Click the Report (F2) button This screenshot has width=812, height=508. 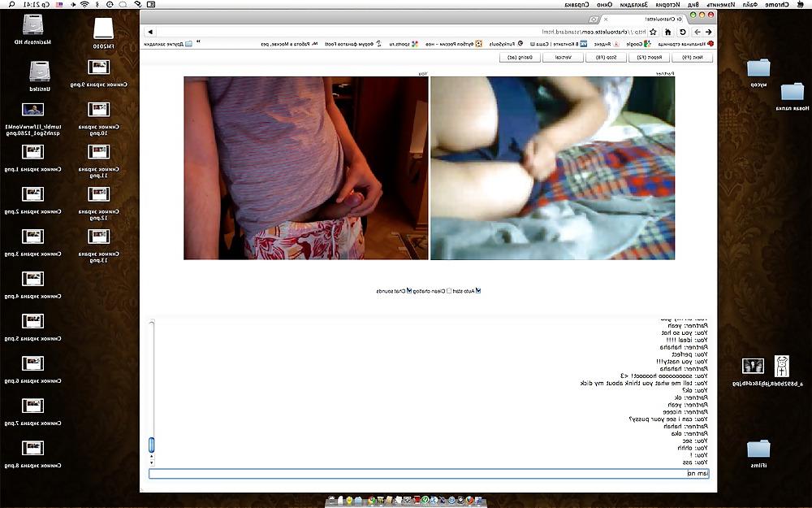(x=648, y=58)
